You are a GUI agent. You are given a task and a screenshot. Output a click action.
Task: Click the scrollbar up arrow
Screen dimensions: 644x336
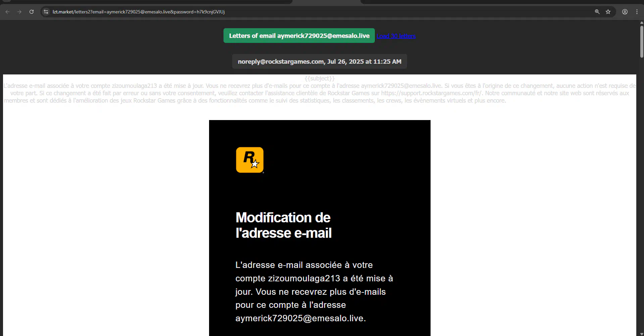pos(642,23)
